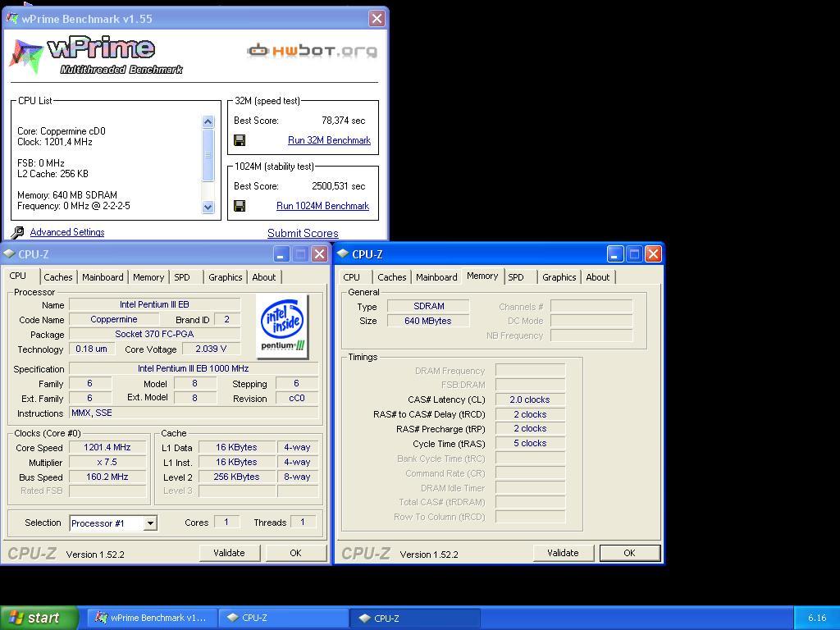Switch to CPU tab in right CPU-Z
Image resolution: width=840 pixels, height=630 pixels.
[x=351, y=277]
